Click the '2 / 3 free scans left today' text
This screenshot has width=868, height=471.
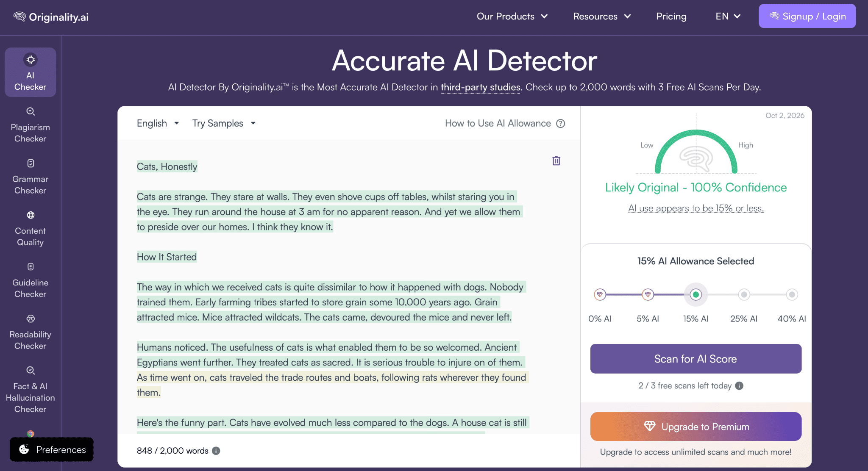[685, 385]
